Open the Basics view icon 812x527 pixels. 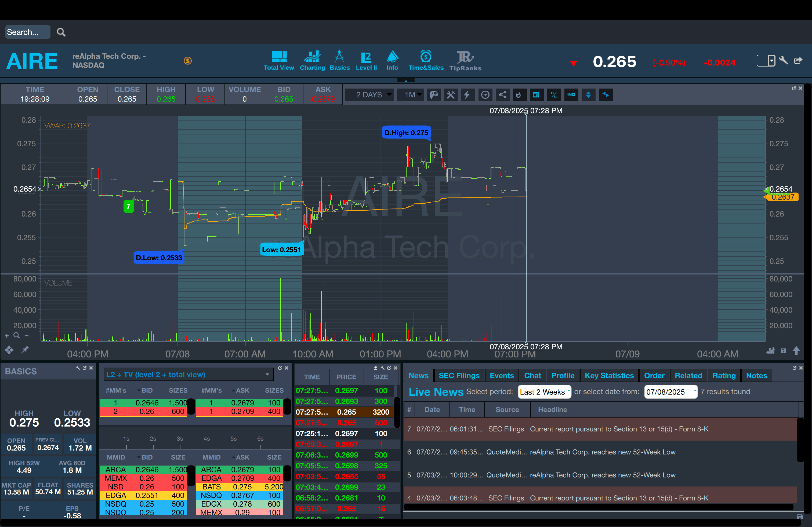339,61
